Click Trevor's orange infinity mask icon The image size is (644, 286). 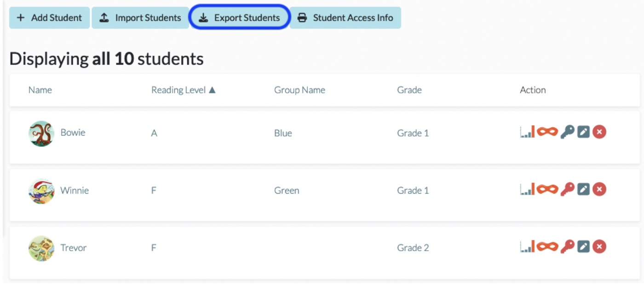pyautogui.click(x=547, y=246)
